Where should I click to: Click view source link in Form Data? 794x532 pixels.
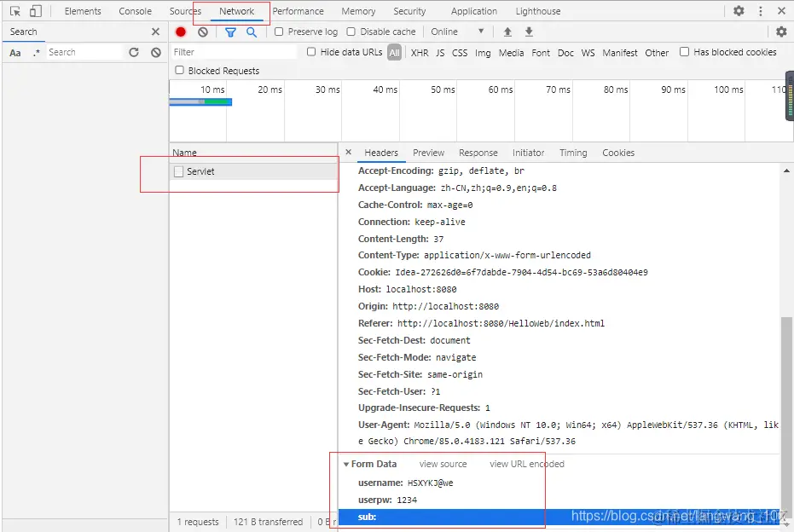[x=443, y=464]
